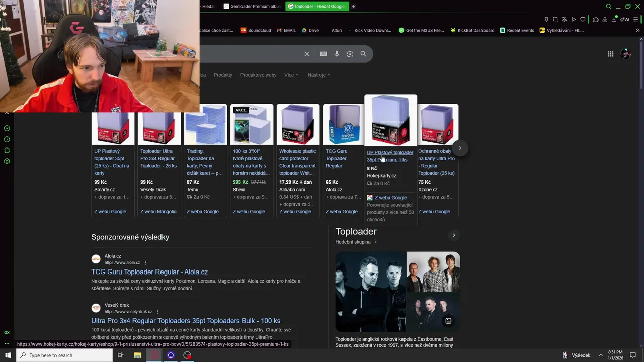Open the Google account avatar

626,54
